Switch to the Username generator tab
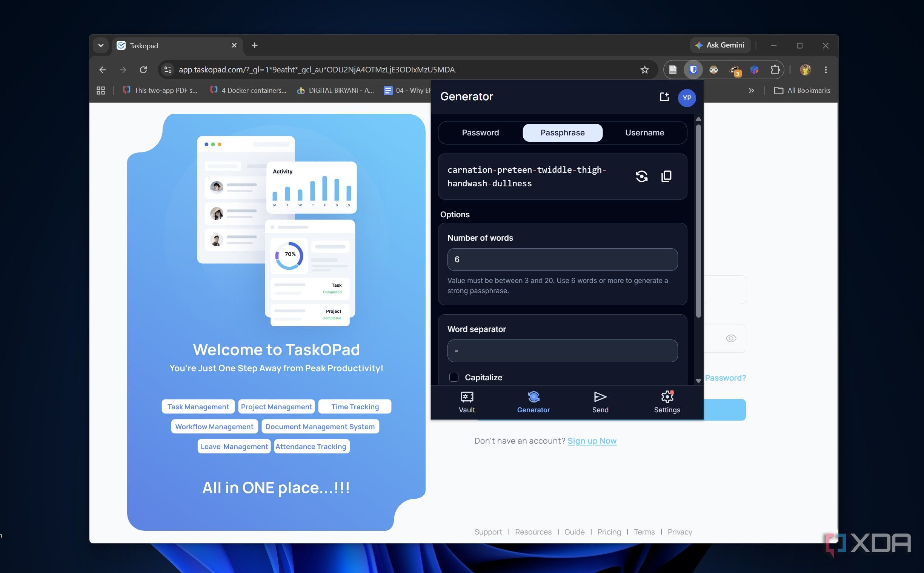The width and height of the screenshot is (924, 573). (x=644, y=133)
